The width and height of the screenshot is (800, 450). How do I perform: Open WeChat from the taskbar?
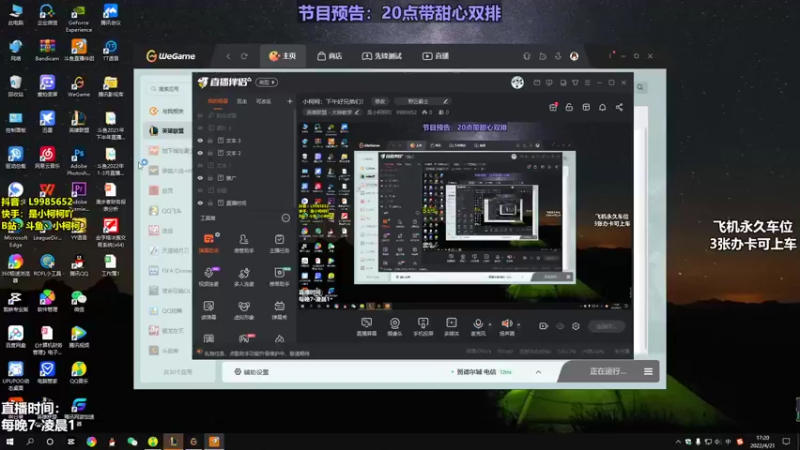click(x=132, y=442)
